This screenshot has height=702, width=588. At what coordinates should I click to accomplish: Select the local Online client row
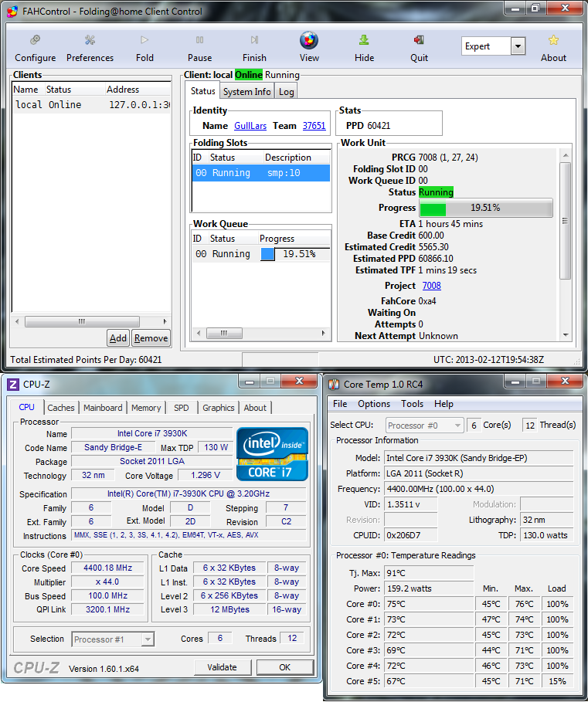(91, 105)
